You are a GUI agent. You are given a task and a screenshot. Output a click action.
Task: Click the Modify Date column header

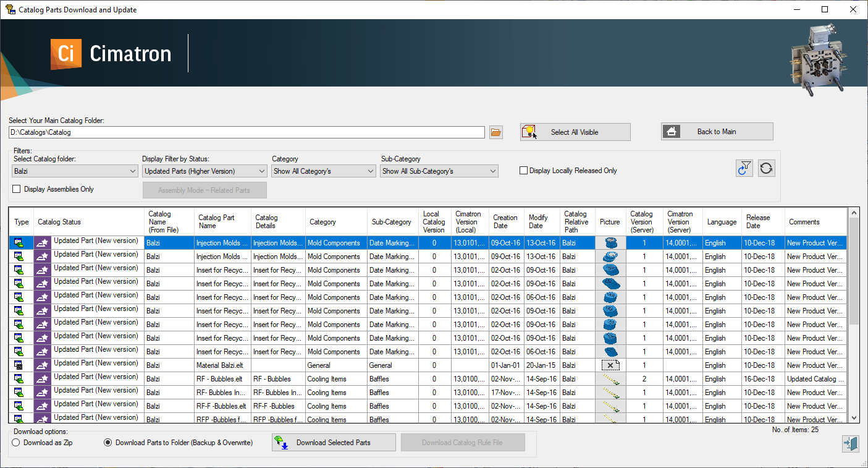click(542, 222)
